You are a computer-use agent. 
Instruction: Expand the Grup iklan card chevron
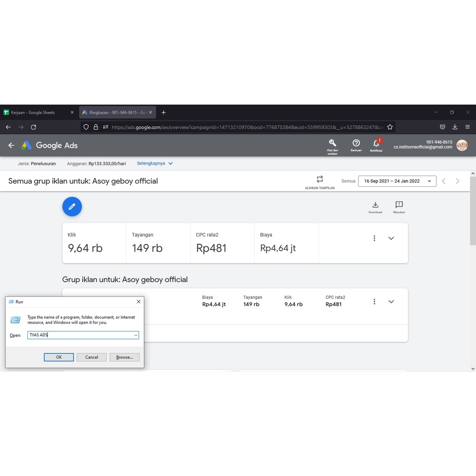pos(391,301)
